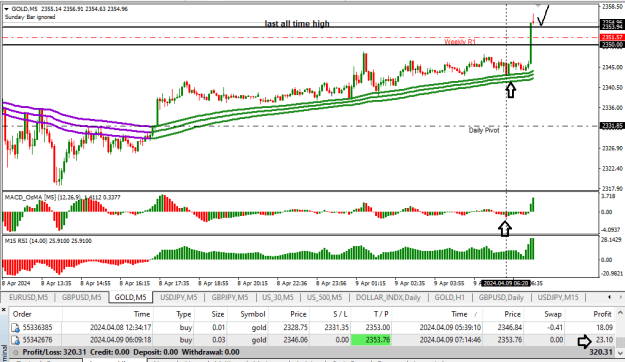This screenshot has width=625, height=362.
Task: Click the Sunday Bar ignored chart text
Action: coord(30,17)
